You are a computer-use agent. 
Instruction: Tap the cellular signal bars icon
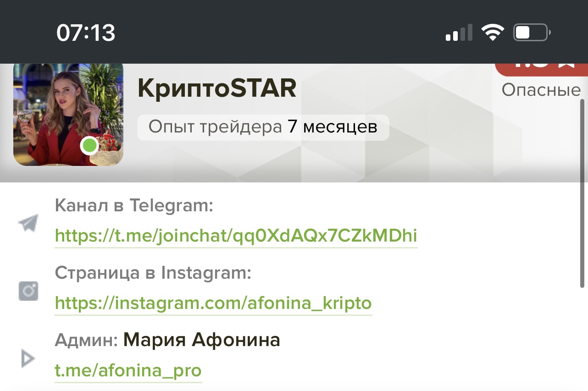[x=459, y=33]
